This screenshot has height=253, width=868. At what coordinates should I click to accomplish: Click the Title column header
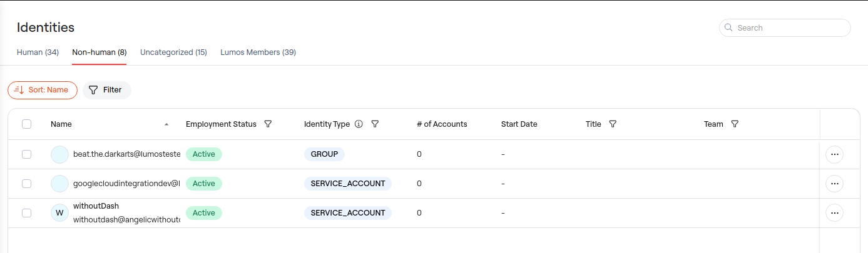tap(593, 124)
